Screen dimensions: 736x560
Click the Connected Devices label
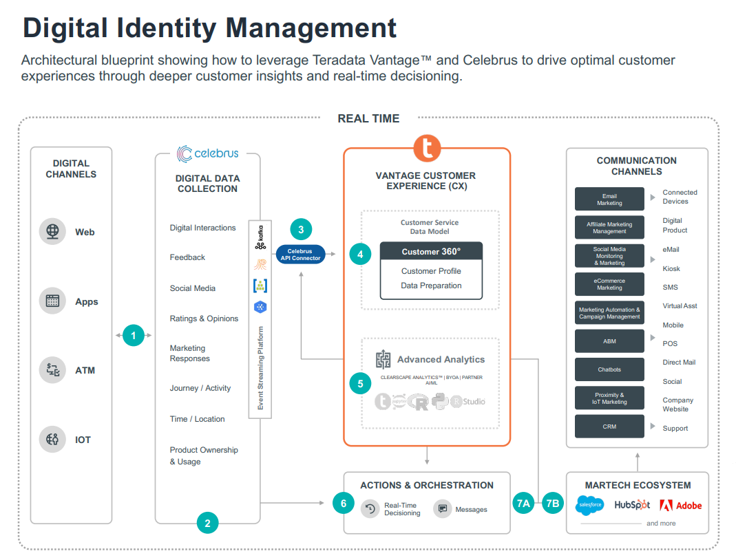point(680,197)
